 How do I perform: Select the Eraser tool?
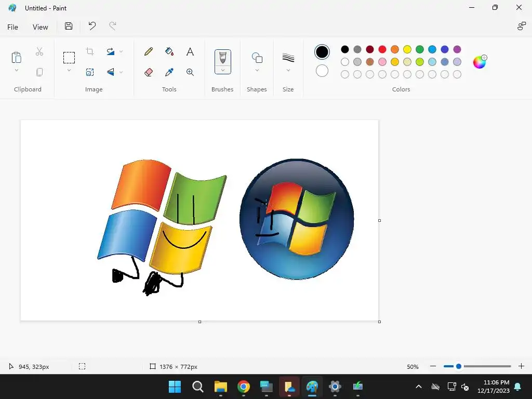(148, 72)
